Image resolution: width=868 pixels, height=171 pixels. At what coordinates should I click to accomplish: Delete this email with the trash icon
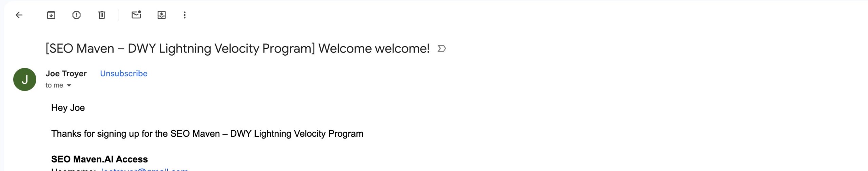[x=102, y=15]
